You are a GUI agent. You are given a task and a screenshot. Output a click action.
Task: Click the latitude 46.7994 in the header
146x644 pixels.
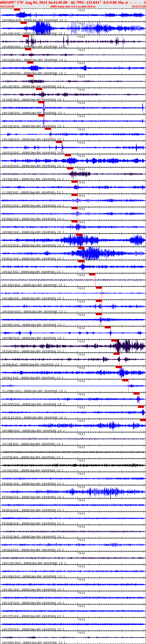click(x=77, y=2)
